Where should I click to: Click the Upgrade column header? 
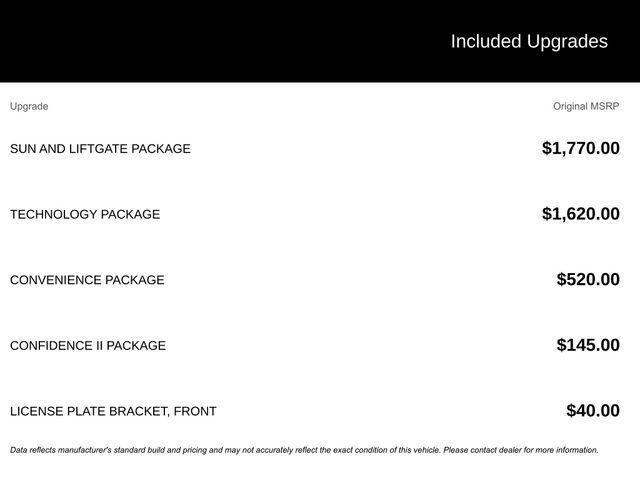[x=29, y=106]
